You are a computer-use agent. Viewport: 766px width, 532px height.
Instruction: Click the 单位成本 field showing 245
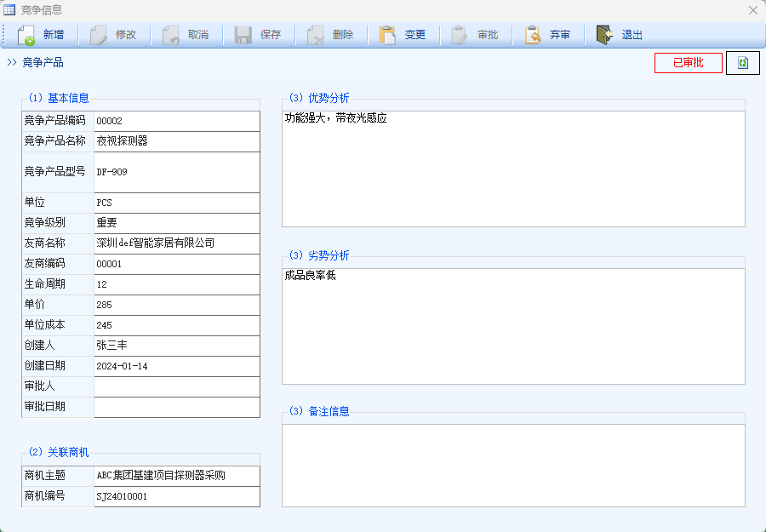click(x=177, y=325)
